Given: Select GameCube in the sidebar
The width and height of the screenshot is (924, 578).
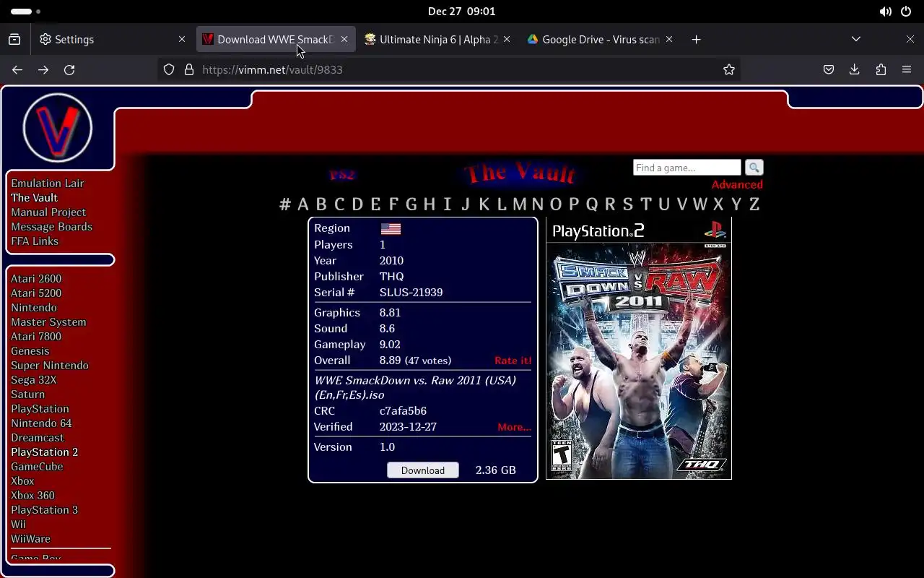Looking at the screenshot, I should tap(37, 467).
